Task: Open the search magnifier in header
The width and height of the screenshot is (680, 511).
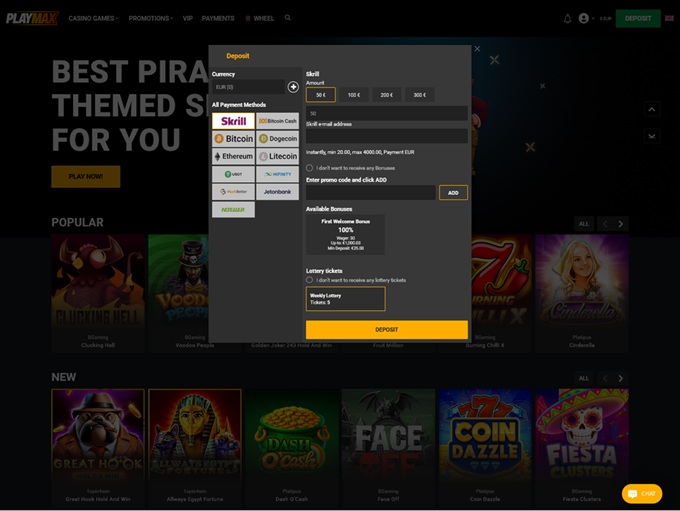Action: tap(288, 18)
